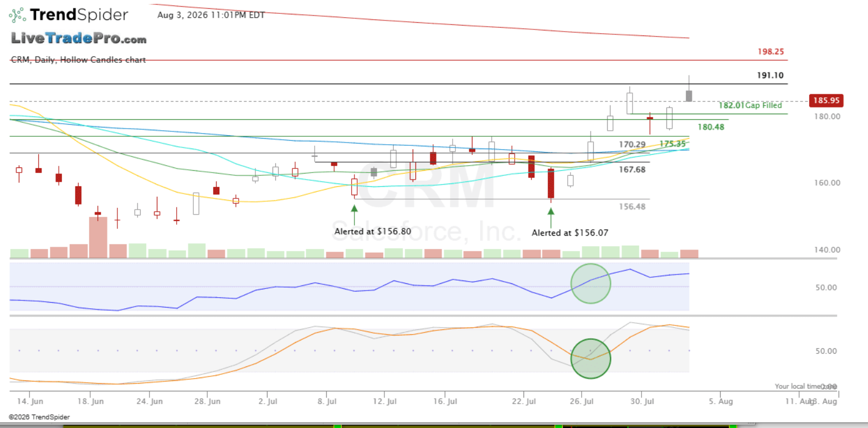Image resolution: width=868 pixels, height=428 pixels.
Task: Click the TrendSpider spider logo icon
Action: [17, 15]
